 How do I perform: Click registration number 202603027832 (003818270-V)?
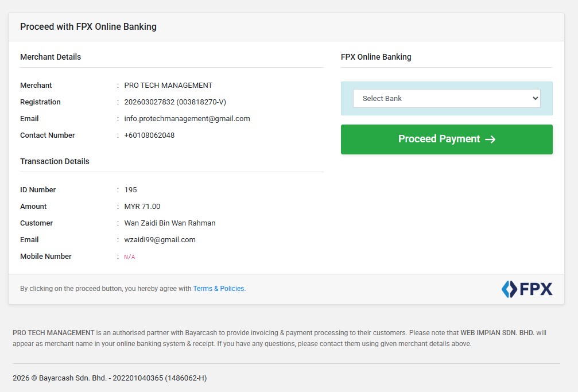pos(175,102)
